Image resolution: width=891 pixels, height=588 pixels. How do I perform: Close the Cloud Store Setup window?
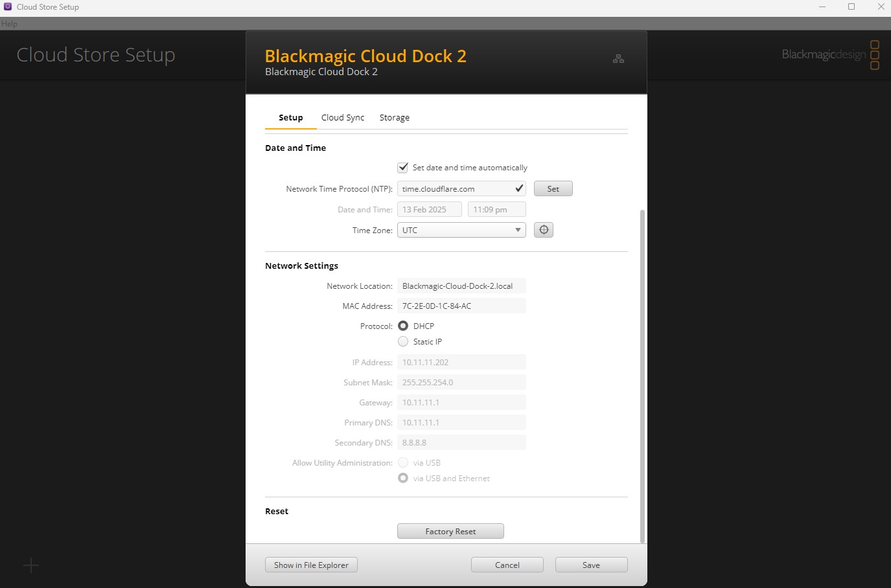click(x=881, y=6)
